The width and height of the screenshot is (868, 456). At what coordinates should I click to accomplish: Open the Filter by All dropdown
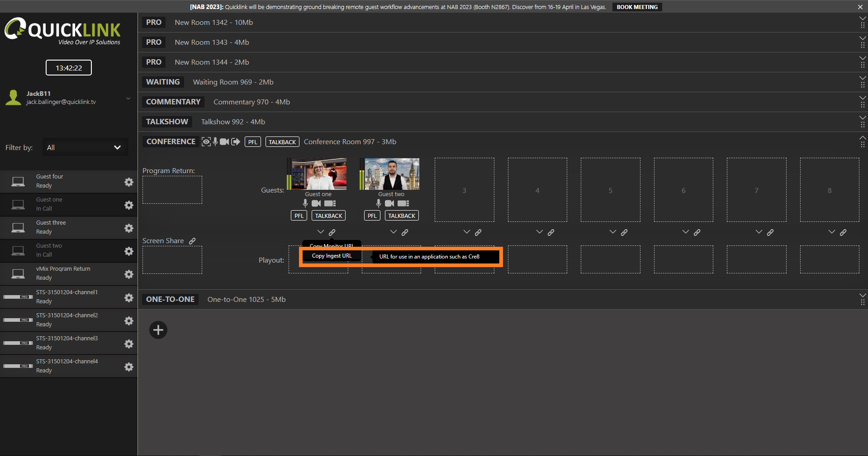(85, 147)
